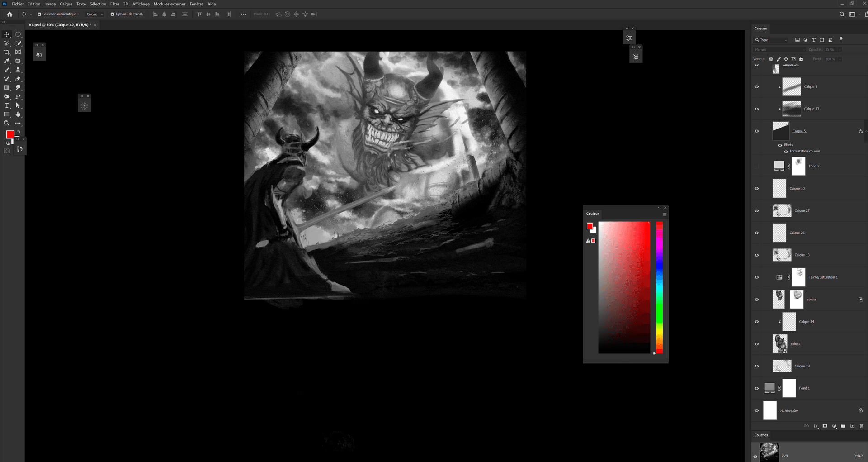
Task: Open new adjustment layer menu
Action: (834, 426)
